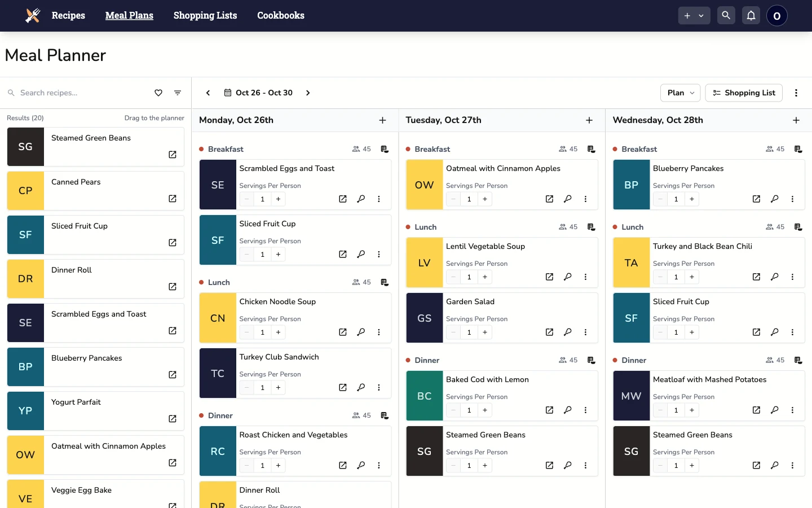Screen dimensions: 812x508
Task: Open Monday Breakfast shopping list icon
Action: (x=385, y=149)
